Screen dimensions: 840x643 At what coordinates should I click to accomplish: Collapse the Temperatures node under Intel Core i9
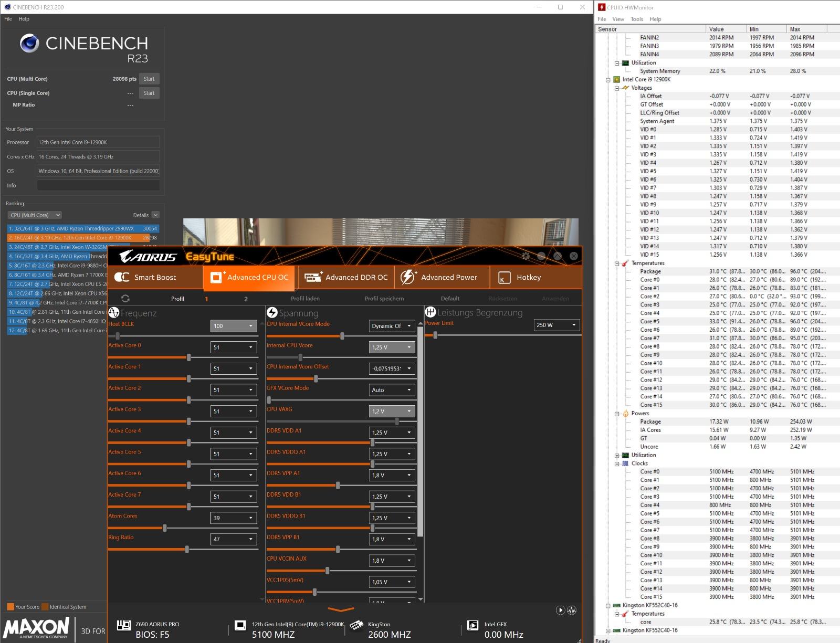[617, 263]
